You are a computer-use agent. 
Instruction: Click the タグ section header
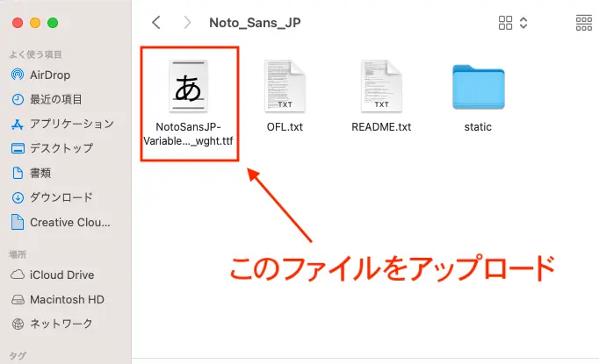point(18,356)
